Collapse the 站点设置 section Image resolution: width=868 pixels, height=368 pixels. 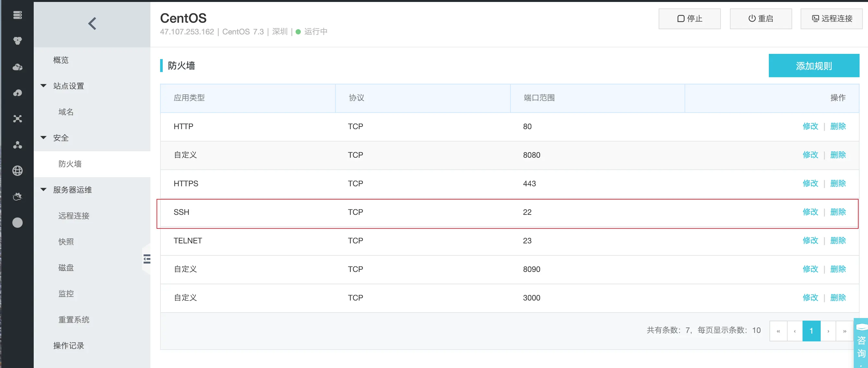[x=43, y=86]
